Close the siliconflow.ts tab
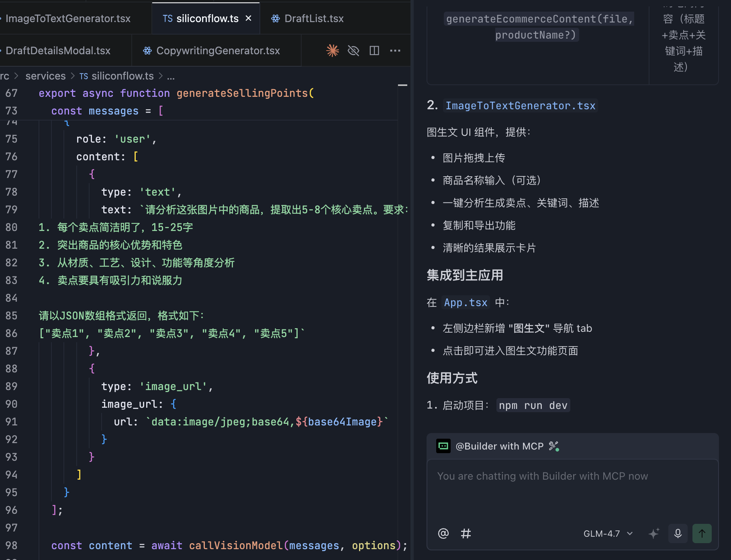This screenshot has height=560, width=731. [249, 18]
